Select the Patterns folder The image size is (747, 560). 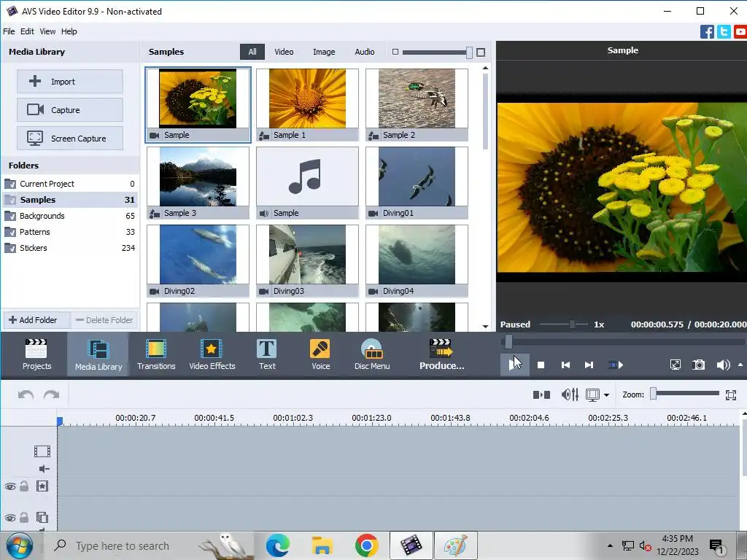tap(70, 232)
